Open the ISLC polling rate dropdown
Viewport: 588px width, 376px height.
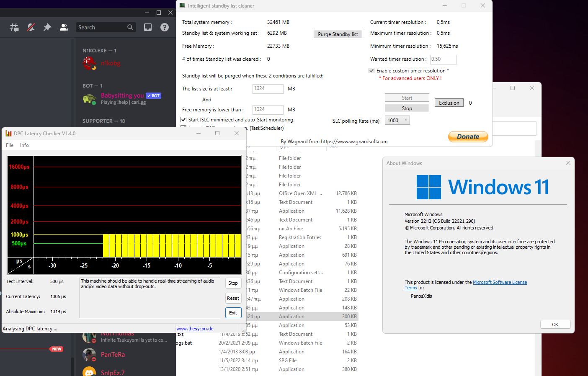[x=397, y=121]
